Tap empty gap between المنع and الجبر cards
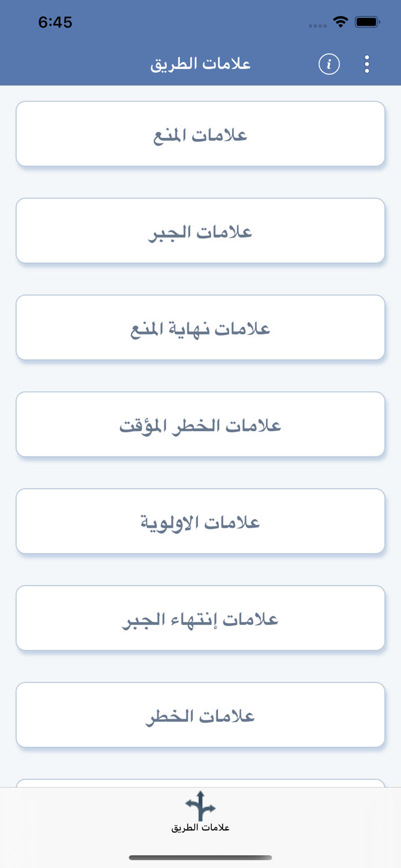The image size is (401, 868). tap(200, 182)
